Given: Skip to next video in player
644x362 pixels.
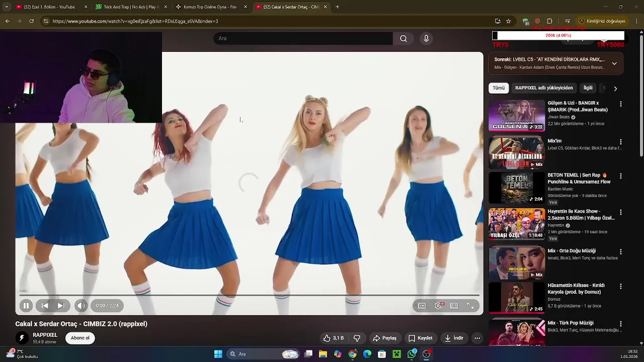Looking at the screenshot, I should coord(61,305).
